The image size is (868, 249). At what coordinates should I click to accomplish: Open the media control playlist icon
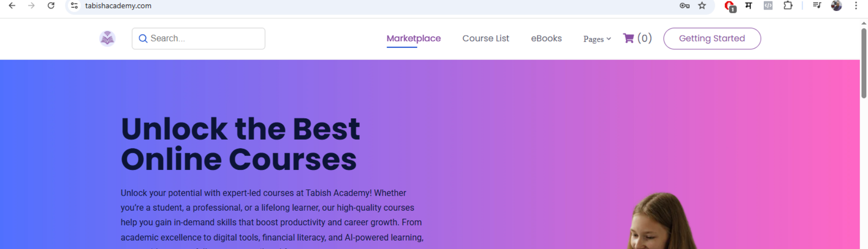point(817,5)
